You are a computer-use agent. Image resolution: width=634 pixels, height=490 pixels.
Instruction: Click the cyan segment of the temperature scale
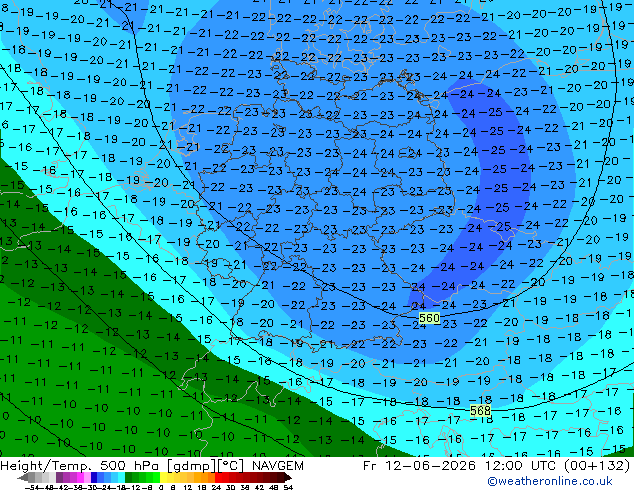pos(121,477)
